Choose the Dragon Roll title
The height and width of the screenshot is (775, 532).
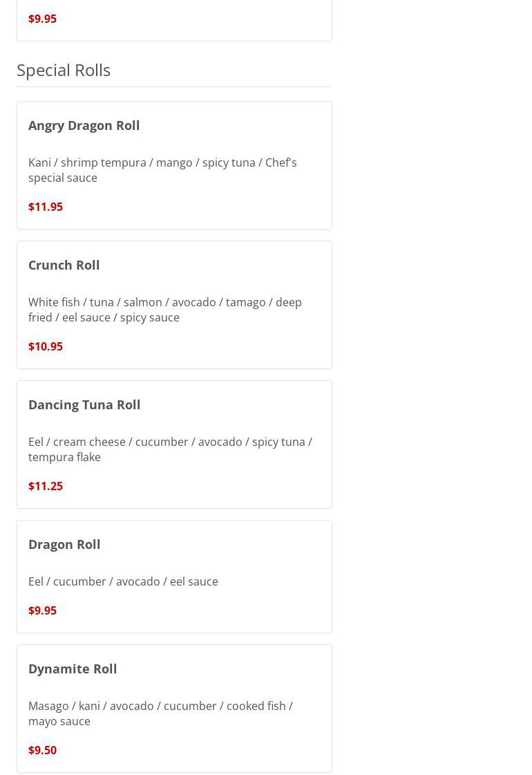(64, 544)
